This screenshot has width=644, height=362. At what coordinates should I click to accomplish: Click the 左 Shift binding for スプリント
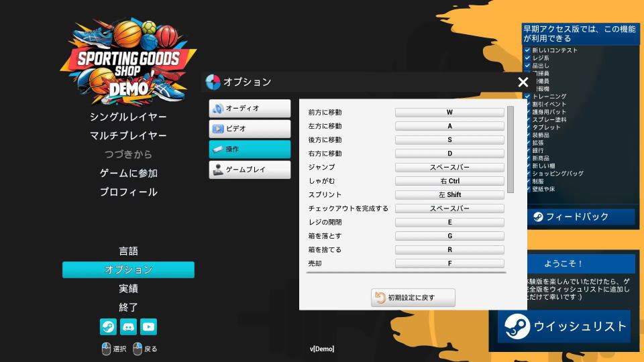[449, 194]
